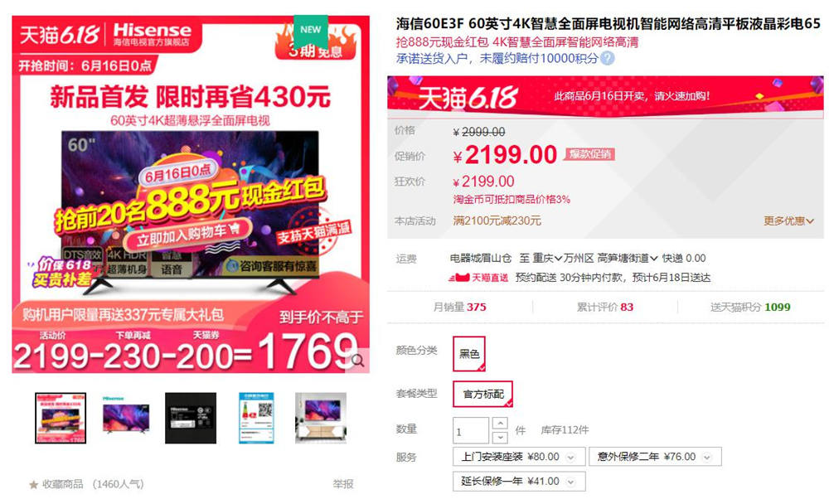The height and width of the screenshot is (504, 829).
Task: Increase quantity with up arrow
Action: tap(500, 424)
